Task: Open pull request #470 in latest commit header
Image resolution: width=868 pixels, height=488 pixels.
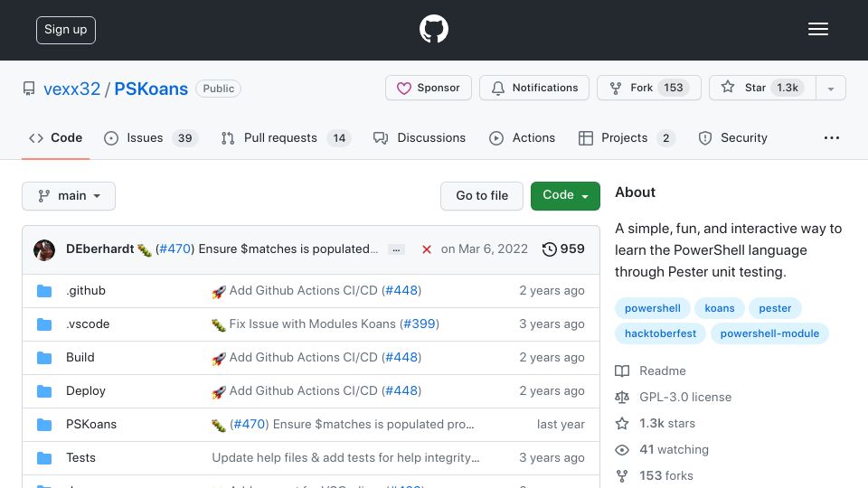Action: [x=175, y=249]
